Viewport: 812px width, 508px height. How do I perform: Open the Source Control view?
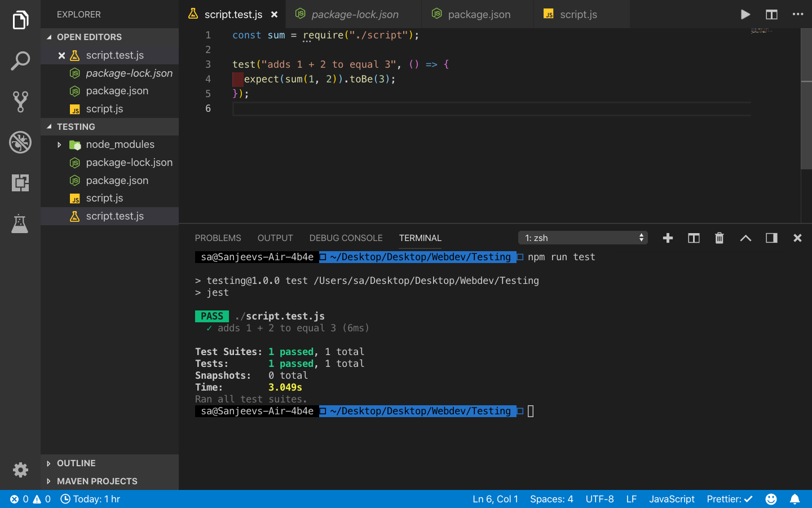(x=20, y=102)
